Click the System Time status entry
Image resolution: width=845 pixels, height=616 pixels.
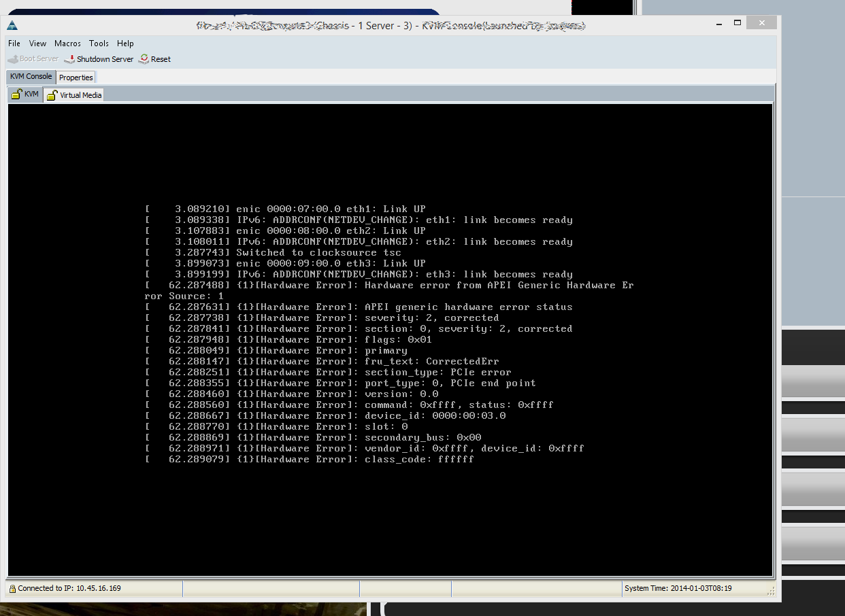click(678, 589)
